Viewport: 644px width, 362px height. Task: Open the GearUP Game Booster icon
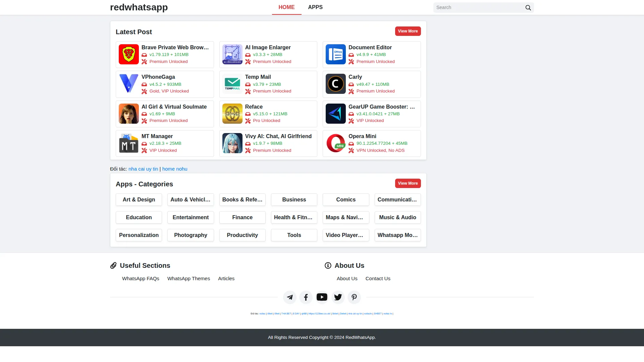pyautogui.click(x=336, y=114)
